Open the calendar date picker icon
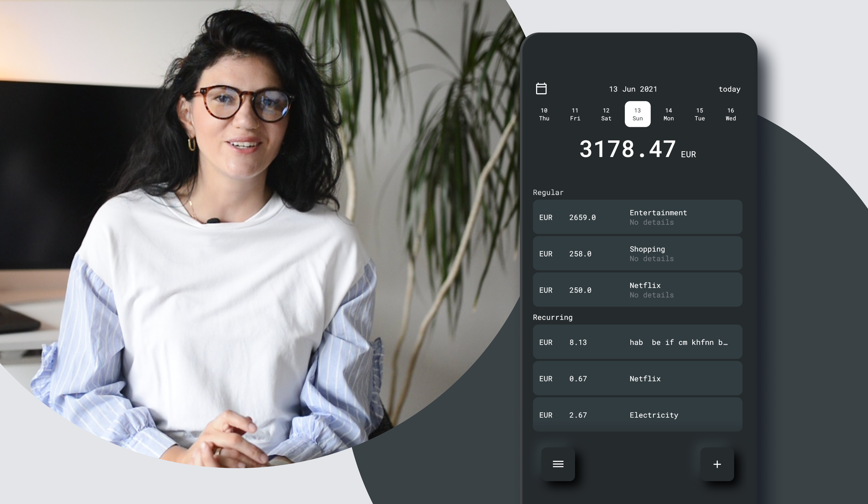 pyautogui.click(x=541, y=89)
